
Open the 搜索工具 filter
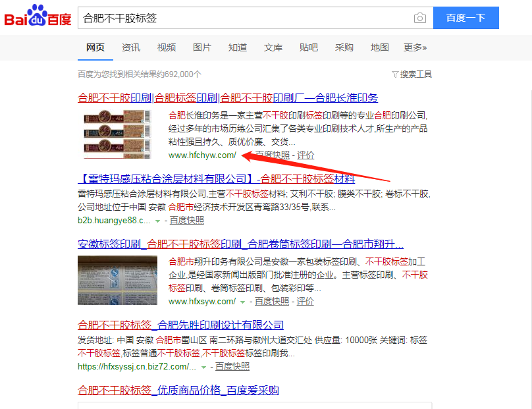pos(412,74)
